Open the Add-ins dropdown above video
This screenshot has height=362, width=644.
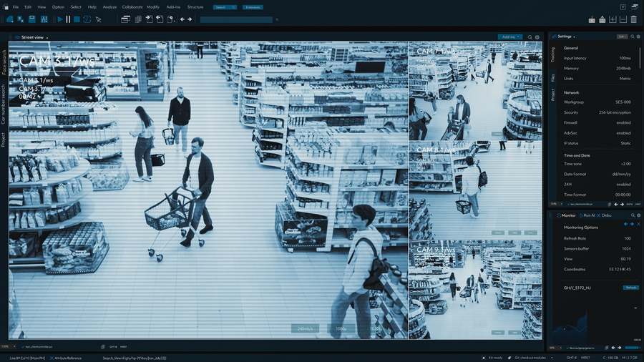point(509,37)
